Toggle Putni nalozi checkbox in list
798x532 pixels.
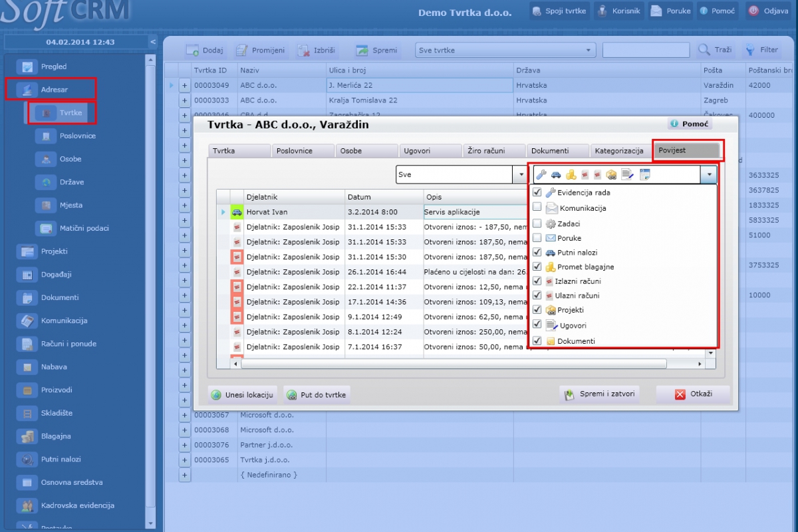coord(537,252)
